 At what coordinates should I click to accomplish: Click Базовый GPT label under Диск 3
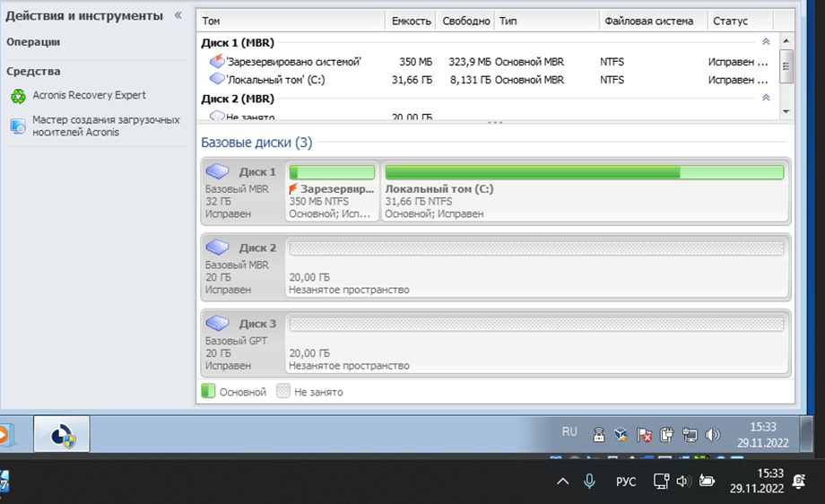pos(236,341)
